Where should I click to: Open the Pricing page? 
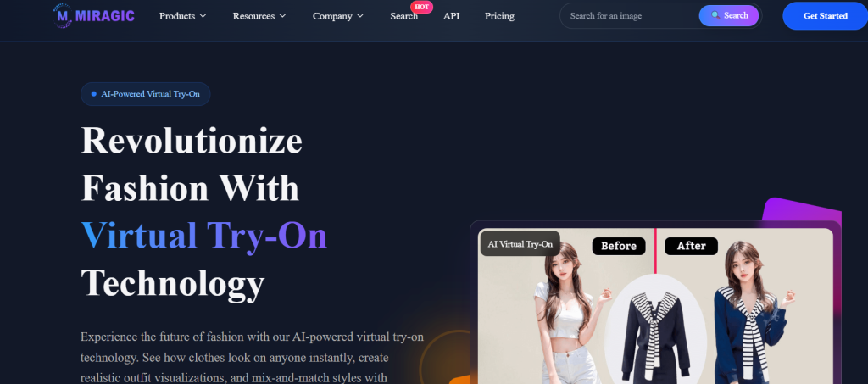click(x=499, y=16)
